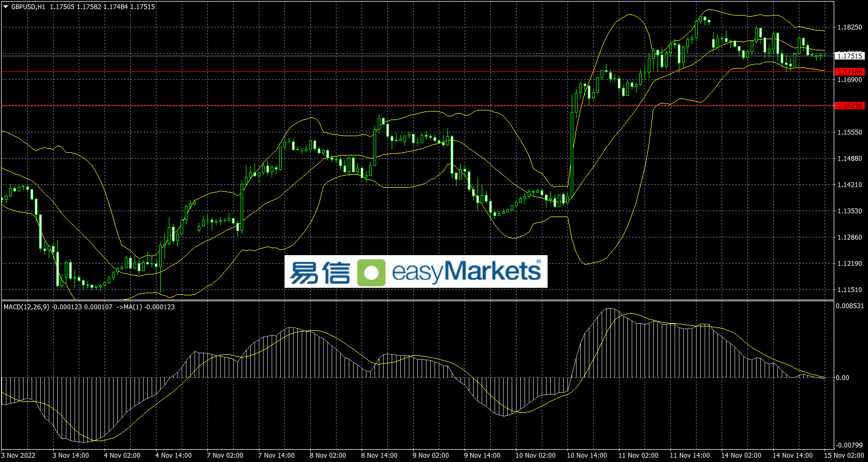Click the 4 Nov 02:00 time label

click(122, 456)
